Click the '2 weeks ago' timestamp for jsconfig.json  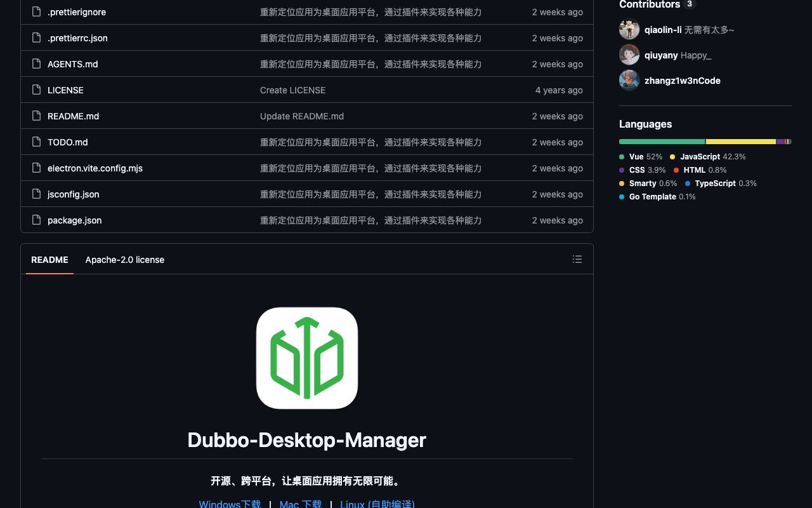coord(558,194)
